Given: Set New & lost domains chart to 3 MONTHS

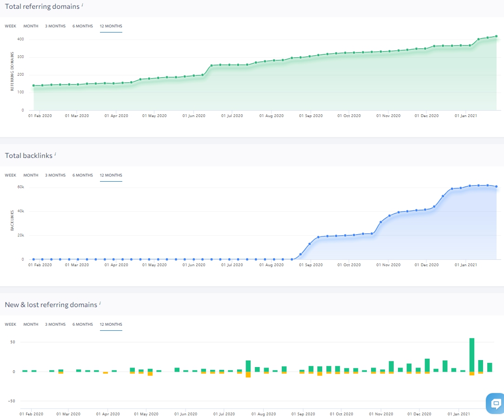Looking at the screenshot, I should pyautogui.click(x=55, y=324).
